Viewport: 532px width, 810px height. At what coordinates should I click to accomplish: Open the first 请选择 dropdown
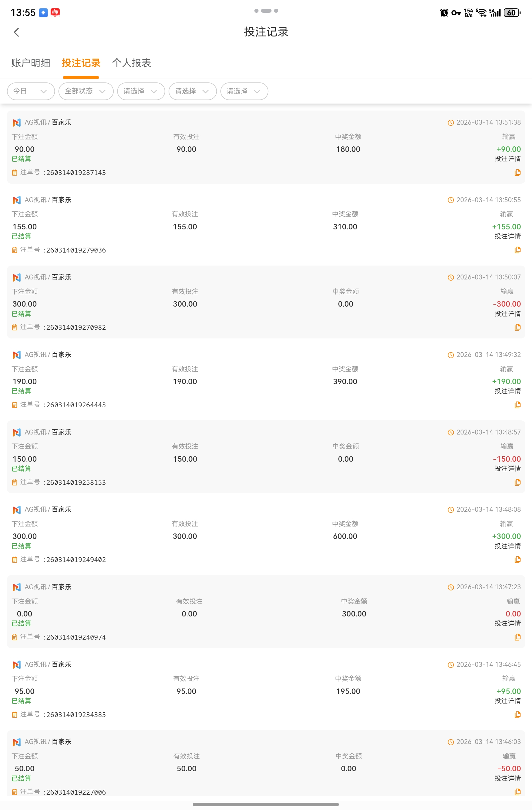point(141,91)
